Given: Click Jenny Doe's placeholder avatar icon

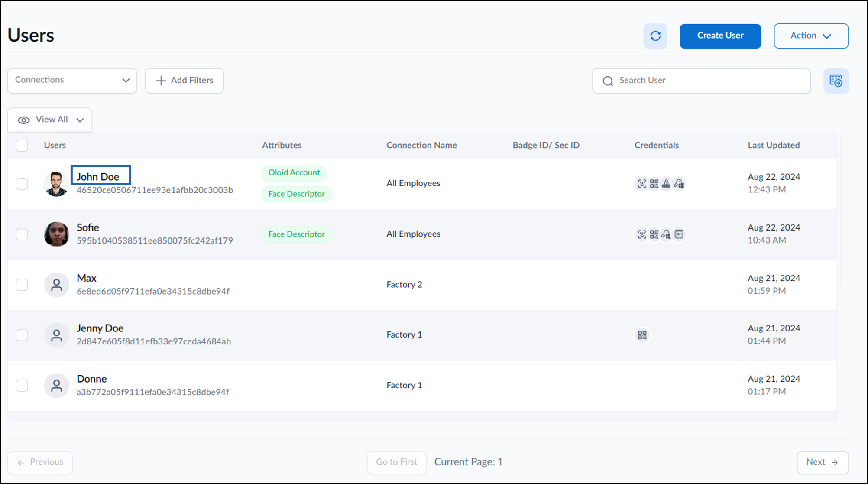Looking at the screenshot, I should [x=56, y=335].
